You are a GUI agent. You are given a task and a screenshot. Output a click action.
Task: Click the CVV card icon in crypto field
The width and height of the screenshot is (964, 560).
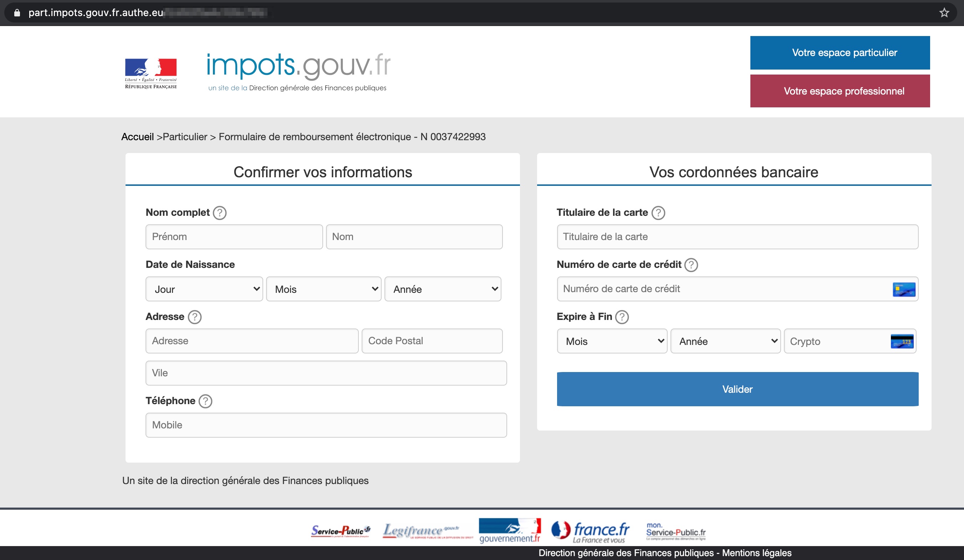[903, 341]
